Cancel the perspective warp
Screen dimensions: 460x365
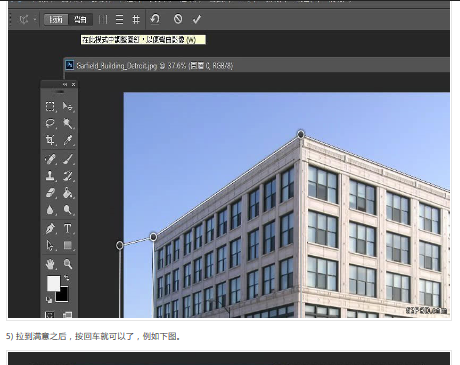click(178, 19)
